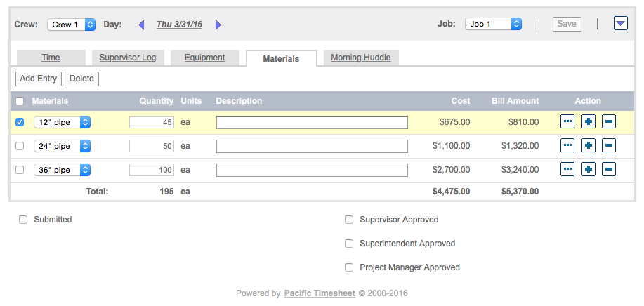644x306 pixels.
Task: Open the top-right blue triangle menu
Action: [620, 24]
